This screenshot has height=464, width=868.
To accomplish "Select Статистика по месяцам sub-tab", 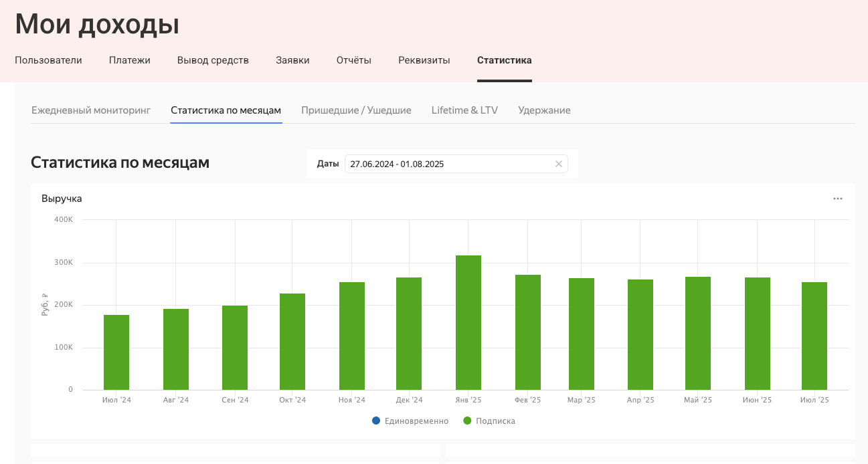I will (226, 110).
